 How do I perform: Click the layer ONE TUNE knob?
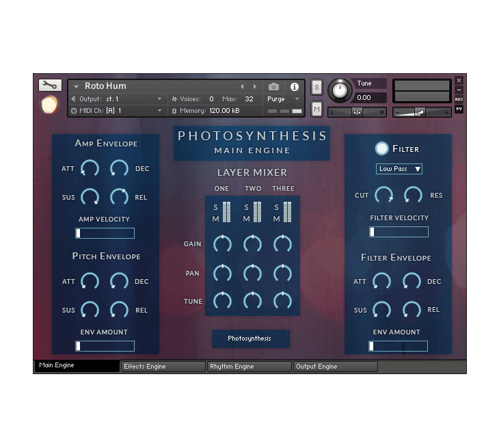pos(222,301)
